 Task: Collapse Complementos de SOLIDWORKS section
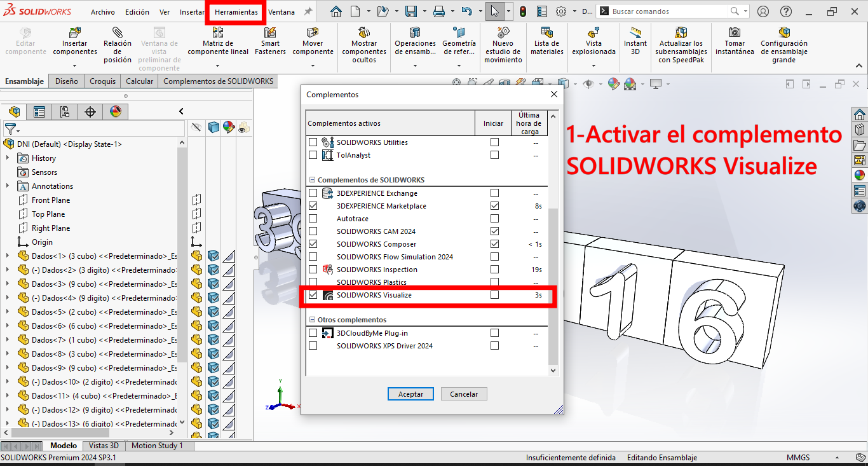pos(312,180)
